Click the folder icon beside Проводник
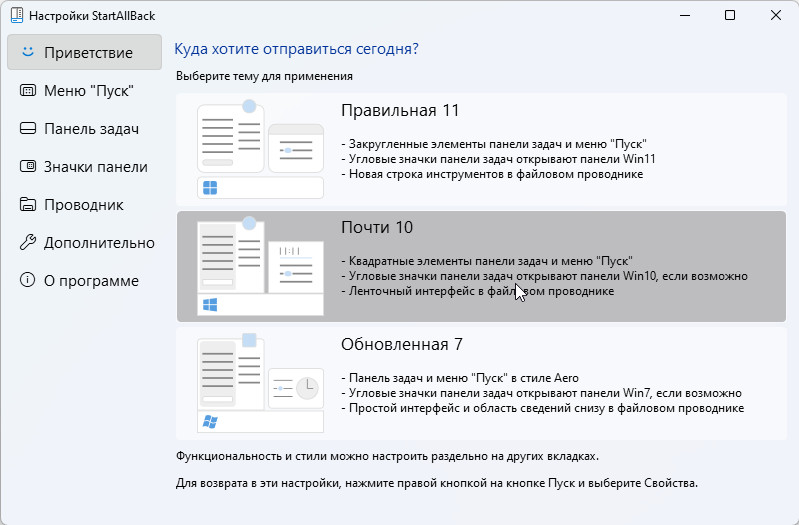 click(28, 204)
